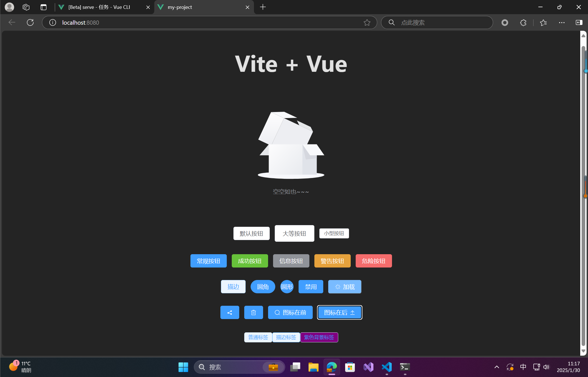Open the clock showing 11:17

click(568, 367)
